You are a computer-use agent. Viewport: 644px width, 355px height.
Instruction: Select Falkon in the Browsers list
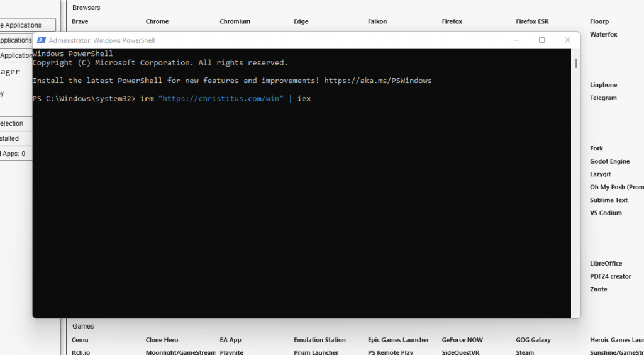tap(377, 21)
